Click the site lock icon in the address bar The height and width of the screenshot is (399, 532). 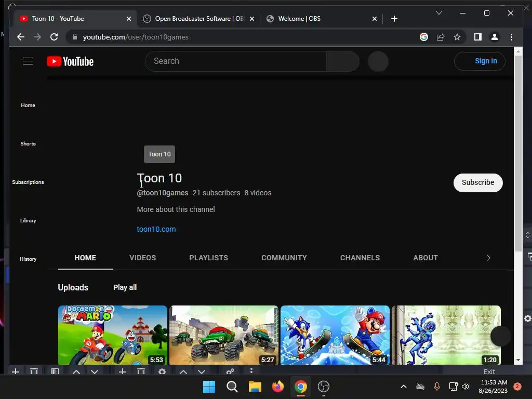tap(75, 37)
